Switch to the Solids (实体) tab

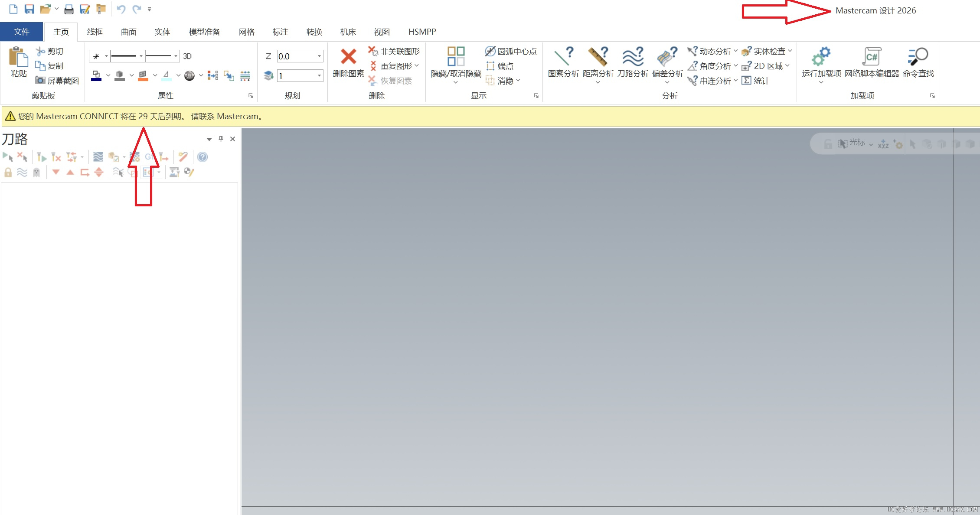pos(163,32)
